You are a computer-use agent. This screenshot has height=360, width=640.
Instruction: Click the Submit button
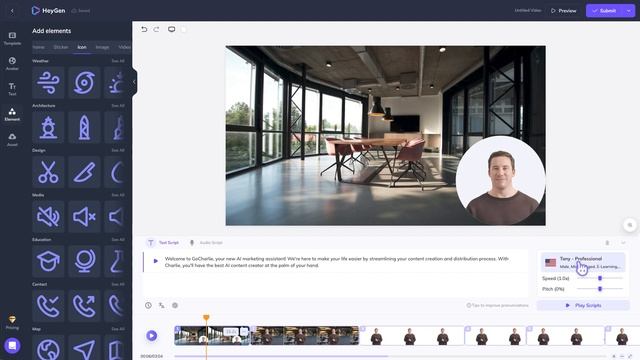click(x=604, y=11)
